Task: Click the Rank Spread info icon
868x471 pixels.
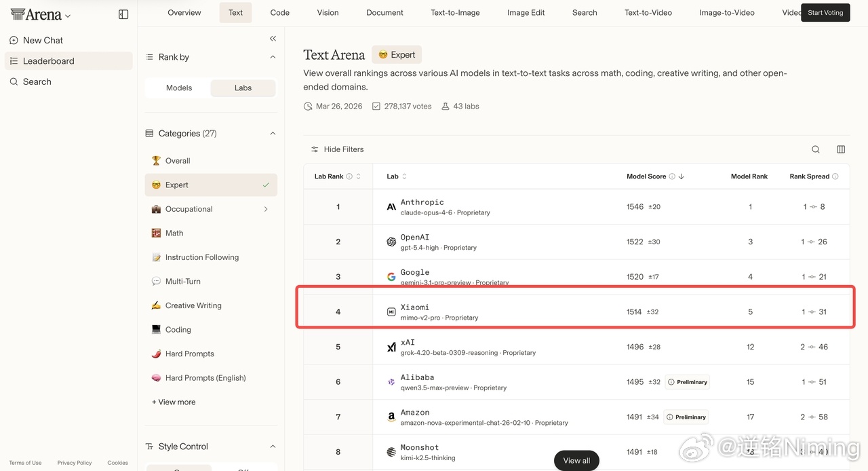Action: coord(835,176)
